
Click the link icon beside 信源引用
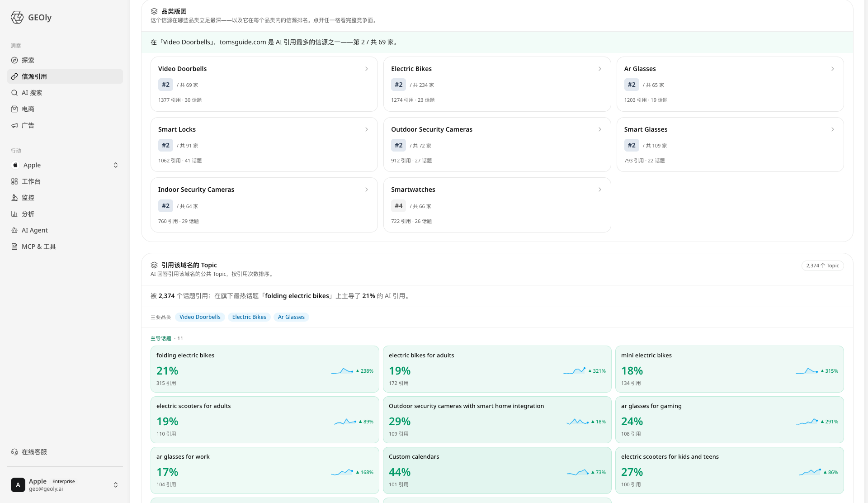14,76
